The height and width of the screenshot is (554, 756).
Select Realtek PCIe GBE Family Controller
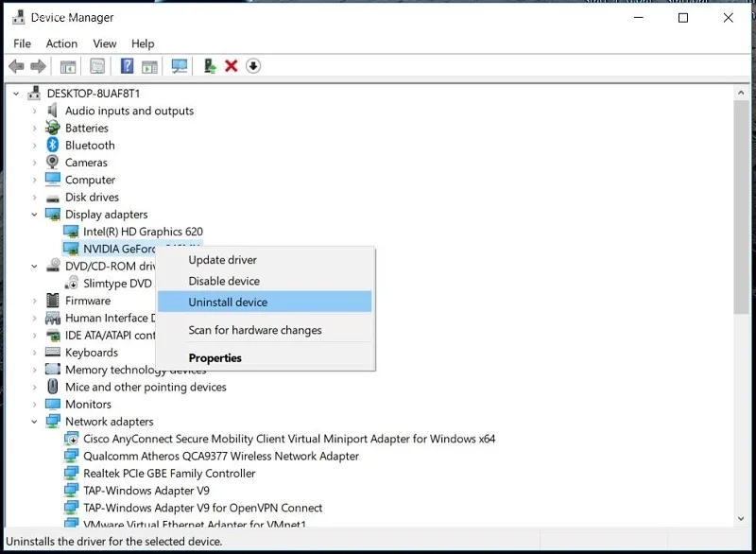(x=169, y=474)
